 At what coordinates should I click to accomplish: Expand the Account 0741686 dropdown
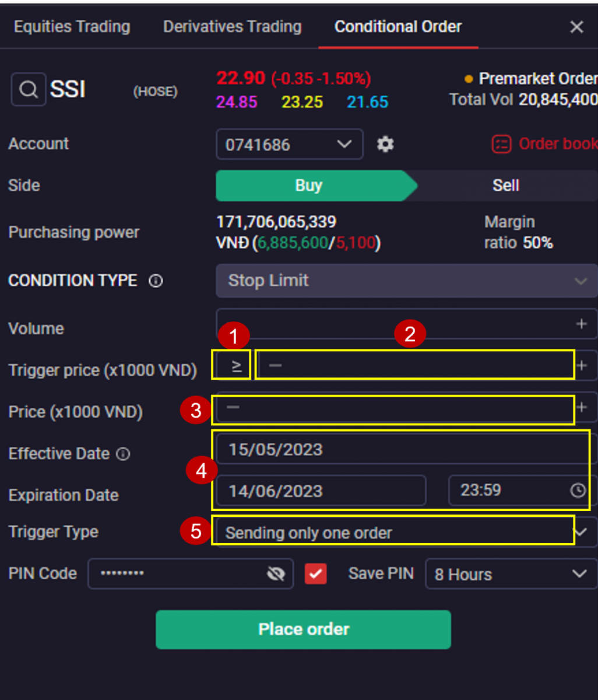coord(290,144)
